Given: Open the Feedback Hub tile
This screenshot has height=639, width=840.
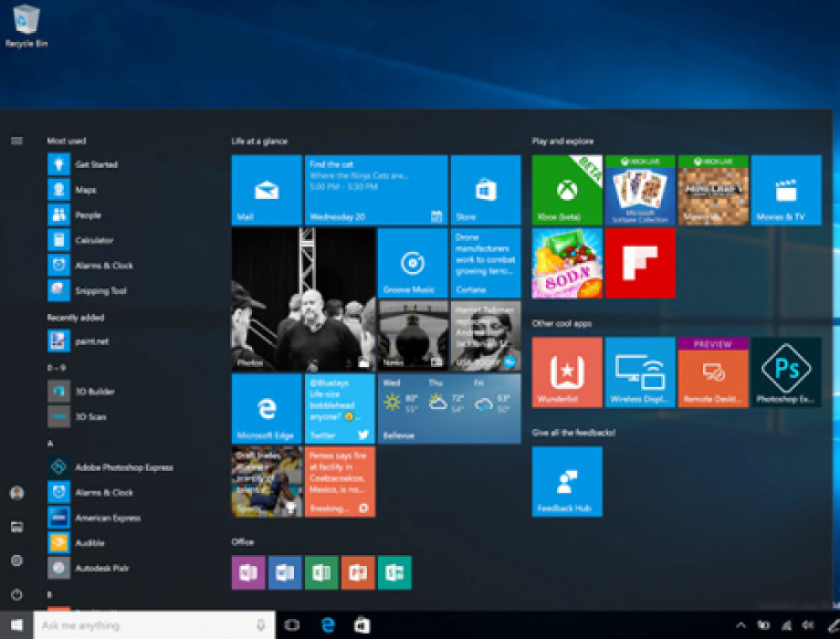Looking at the screenshot, I should pos(567,481).
